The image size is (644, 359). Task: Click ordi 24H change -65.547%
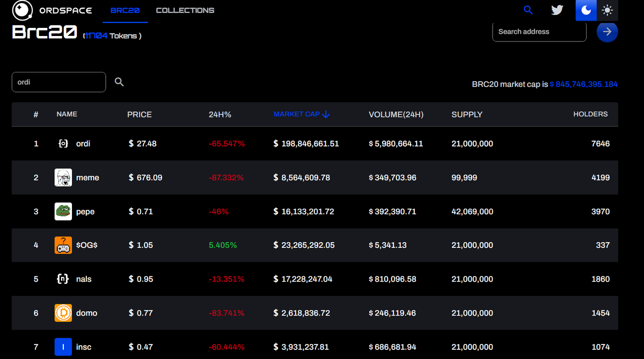(x=227, y=144)
